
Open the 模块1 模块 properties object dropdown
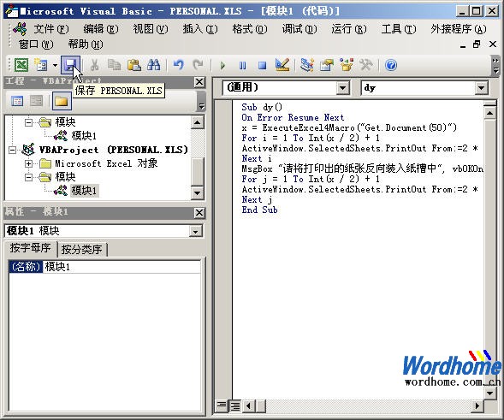[x=195, y=231]
